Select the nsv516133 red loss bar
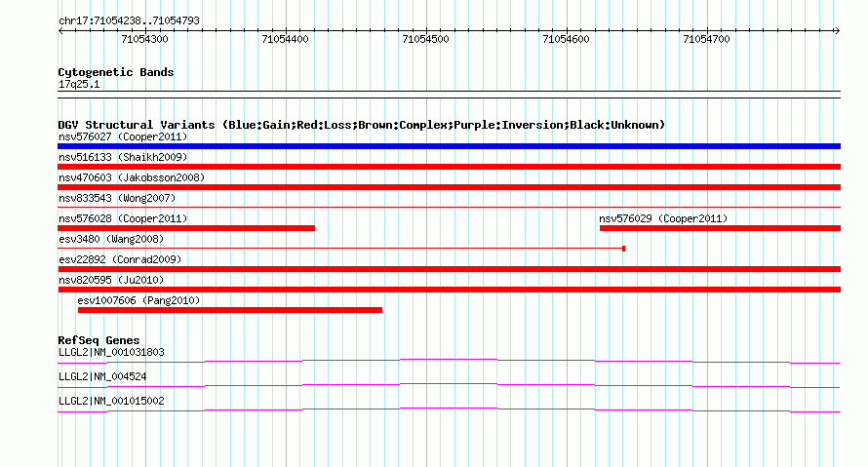Screen dimensions: 868x467 click(x=449, y=167)
